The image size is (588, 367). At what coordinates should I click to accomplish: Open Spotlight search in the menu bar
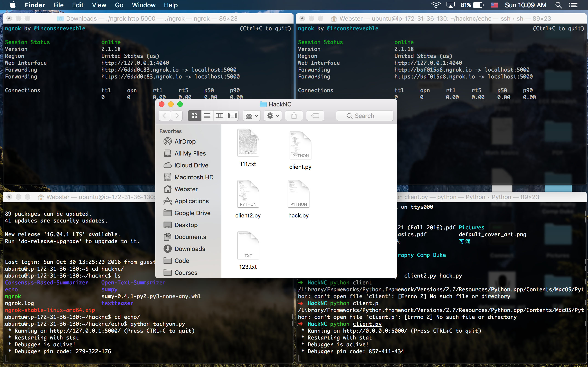pyautogui.click(x=558, y=5)
